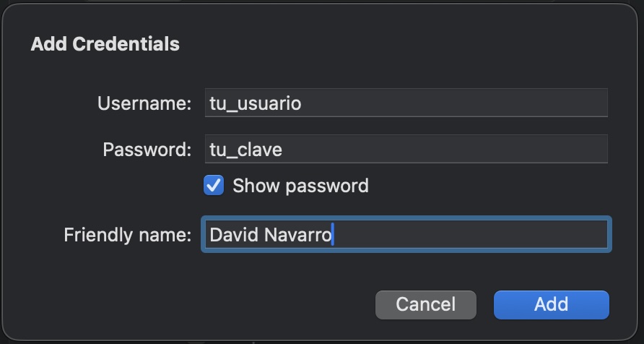The width and height of the screenshot is (644, 344).
Task: Click the "Friendly name:" label
Action: pyautogui.click(x=128, y=235)
